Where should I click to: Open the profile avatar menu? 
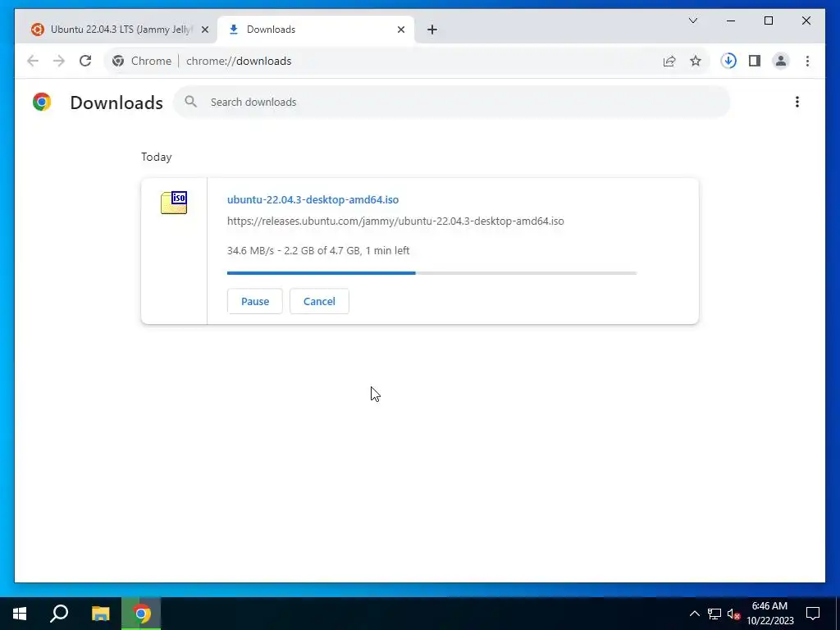pos(781,61)
